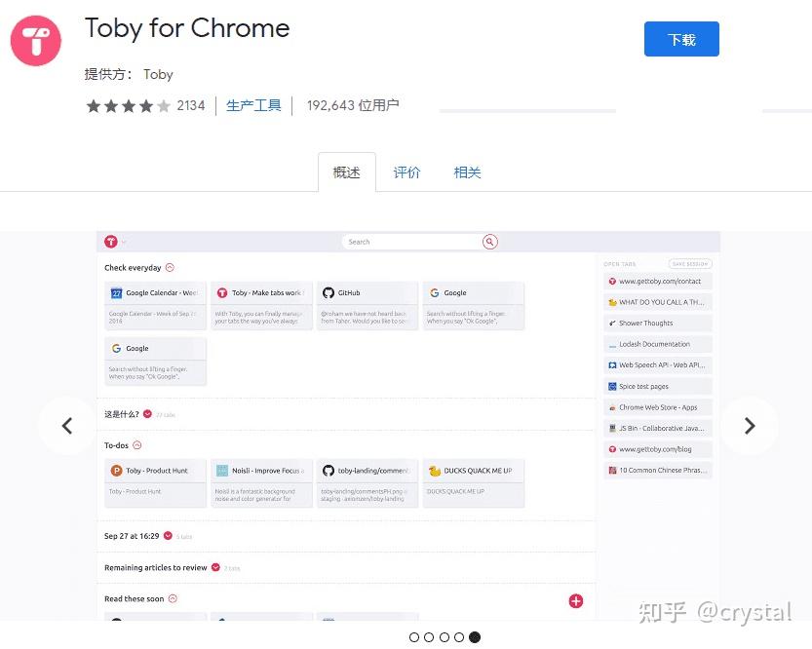Click the blue 下载 button
812x649 pixels.
coord(681,40)
